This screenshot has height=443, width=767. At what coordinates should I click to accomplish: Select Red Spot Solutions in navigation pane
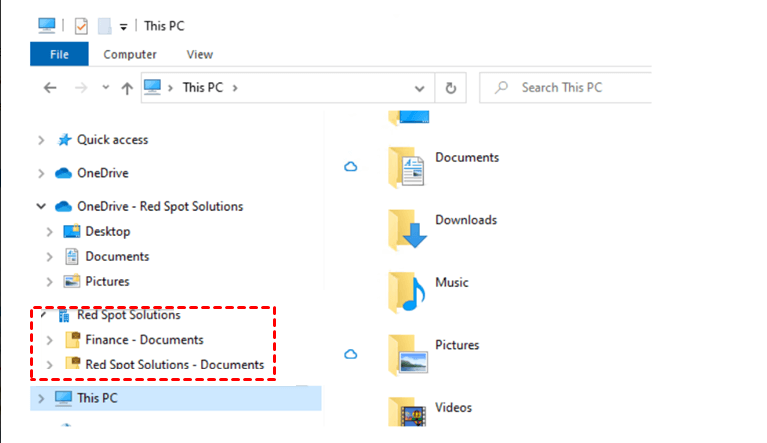[x=129, y=315]
